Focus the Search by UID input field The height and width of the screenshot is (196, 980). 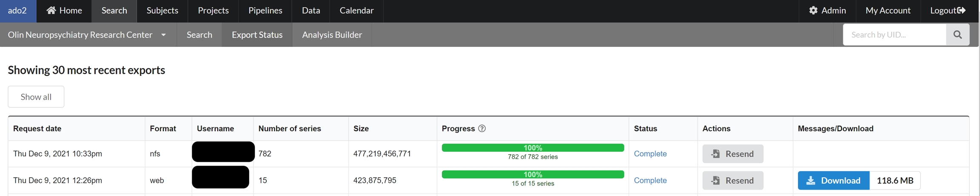(x=894, y=35)
